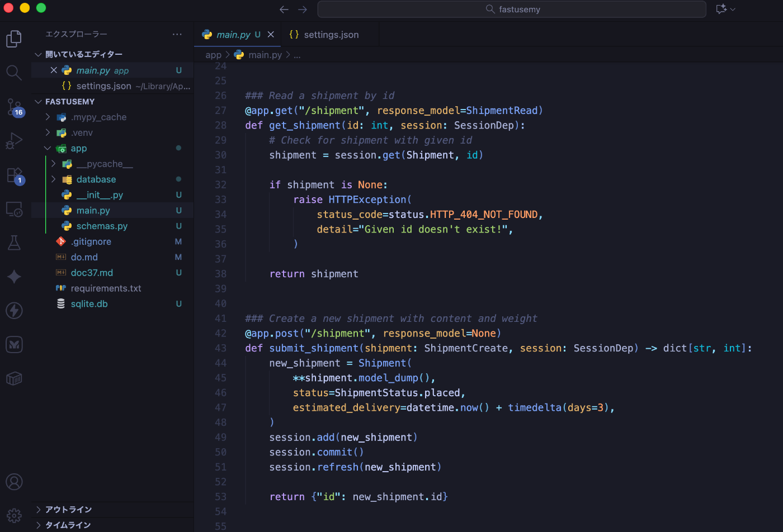The image size is (783, 532).
Task: Open the explorer more actions menu
Action: 177,34
